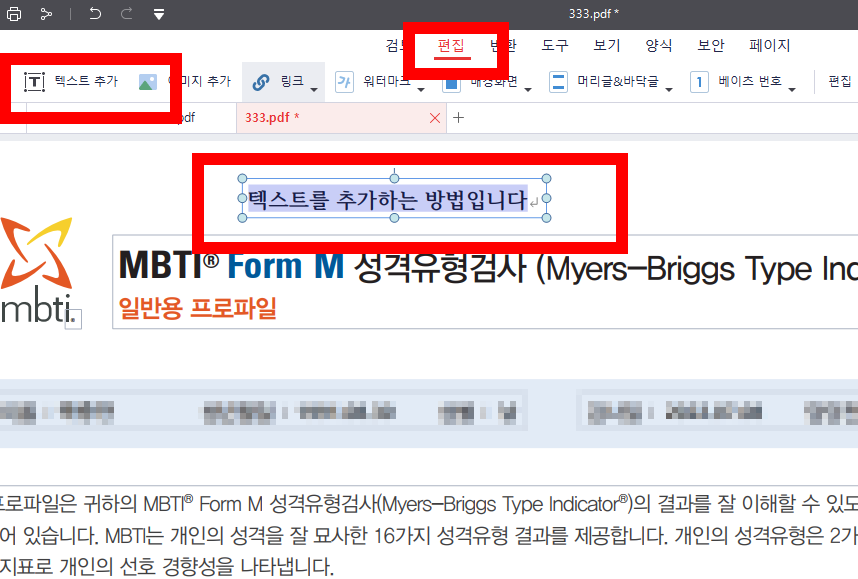Switch to the 도구 ribbon tab
Image resolution: width=858 pixels, height=579 pixels.
pyautogui.click(x=556, y=45)
